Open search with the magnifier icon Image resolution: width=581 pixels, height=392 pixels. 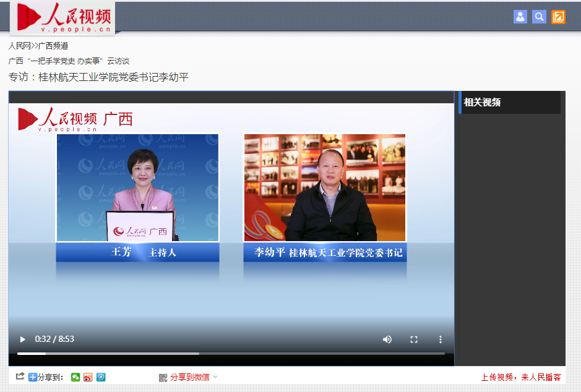tap(539, 17)
